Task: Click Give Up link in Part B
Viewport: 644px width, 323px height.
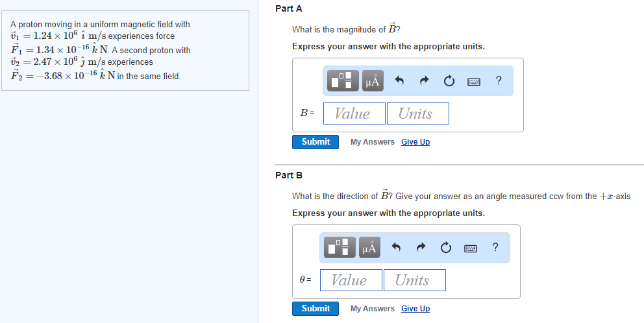Action: pyautogui.click(x=415, y=309)
